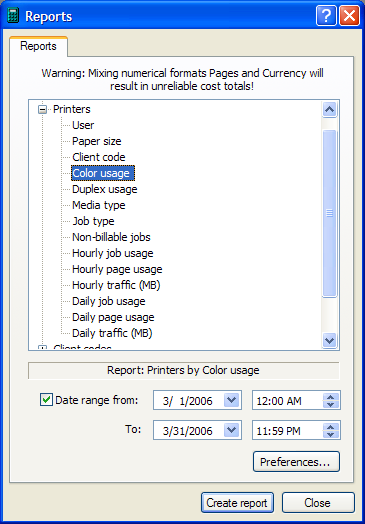Select the Non-billable jobs report
This screenshot has width=365, height=524.
coord(111,237)
